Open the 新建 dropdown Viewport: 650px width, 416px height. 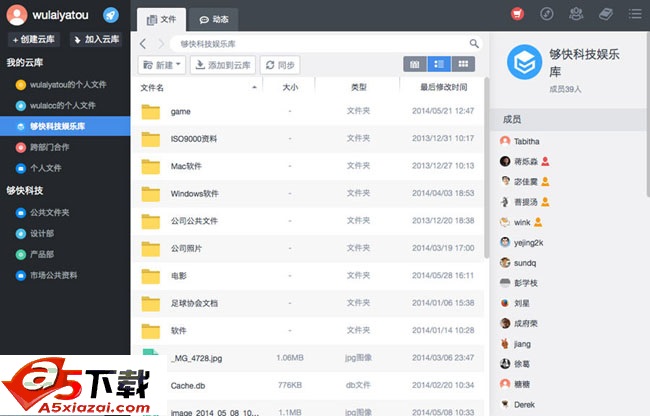click(x=162, y=65)
